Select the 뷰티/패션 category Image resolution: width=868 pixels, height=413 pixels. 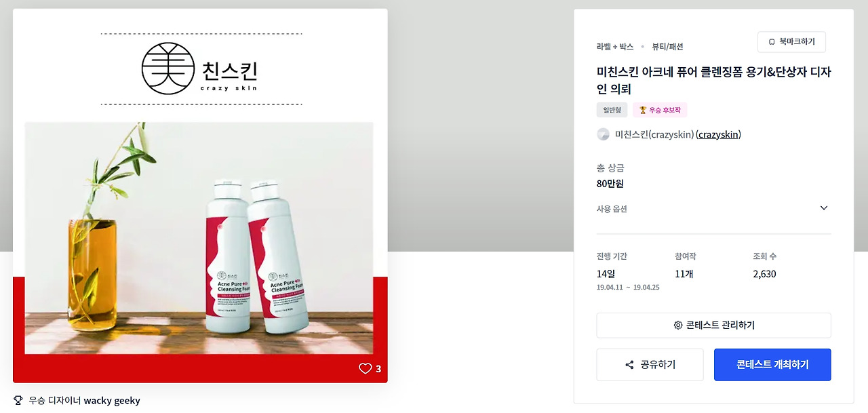pyautogui.click(x=668, y=47)
